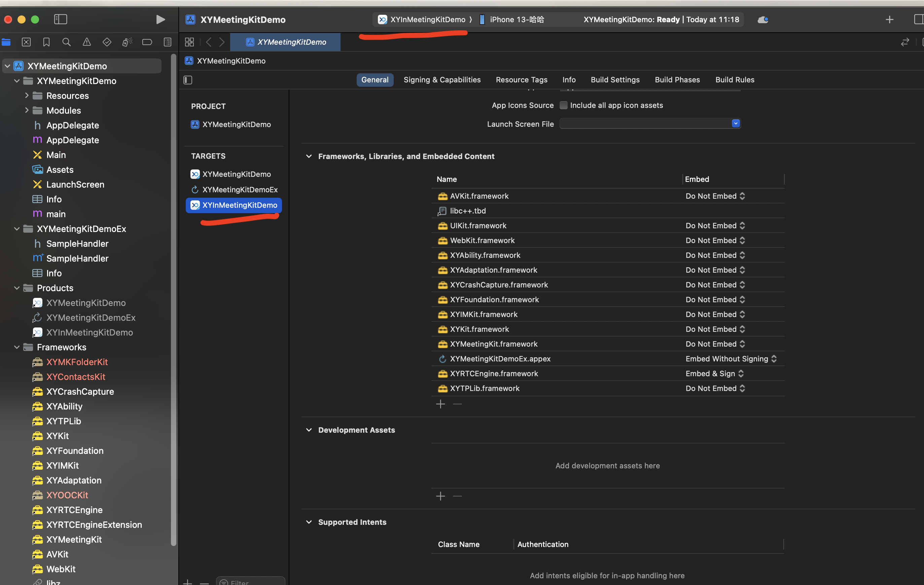This screenshot has width=924, height=585.
Task: Collapse the Products group
Action: click(16, 288)
